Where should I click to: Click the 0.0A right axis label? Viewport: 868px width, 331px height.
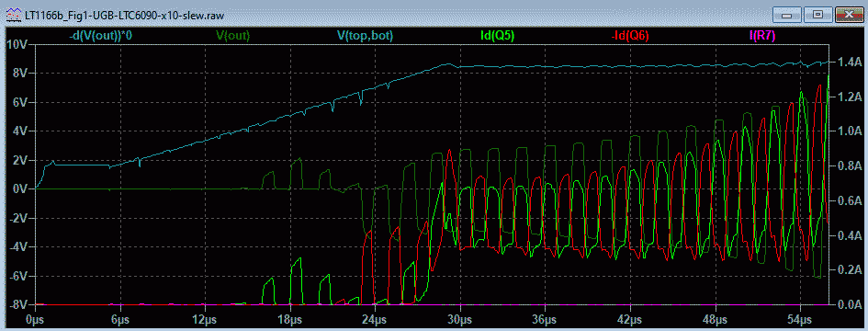point(850,304)
